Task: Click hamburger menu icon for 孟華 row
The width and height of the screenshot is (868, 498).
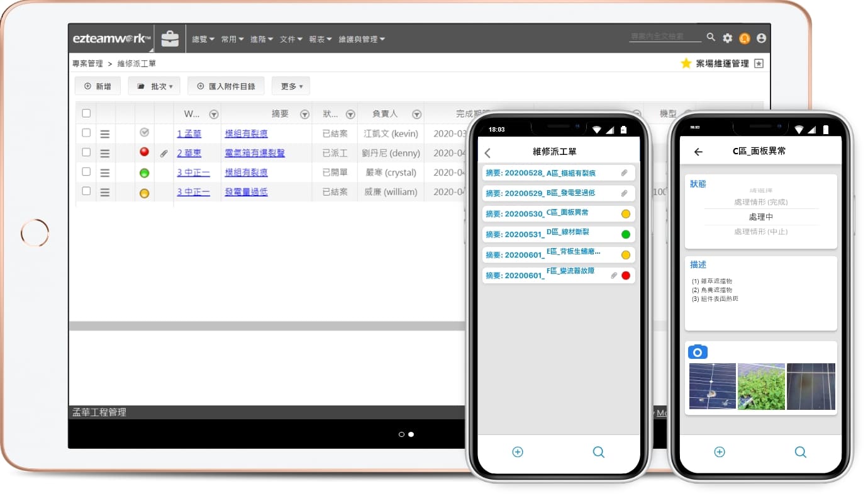Action: tap(105, 133)
